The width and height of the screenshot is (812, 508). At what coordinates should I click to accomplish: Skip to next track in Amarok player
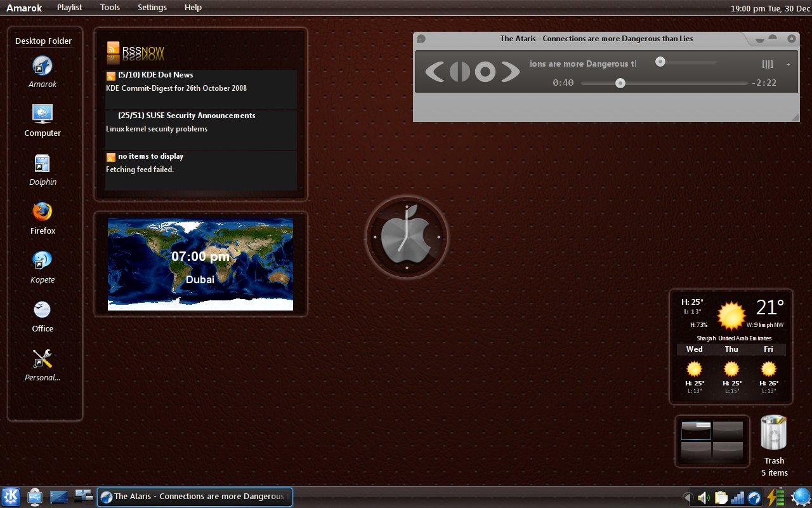click(510, 71)
